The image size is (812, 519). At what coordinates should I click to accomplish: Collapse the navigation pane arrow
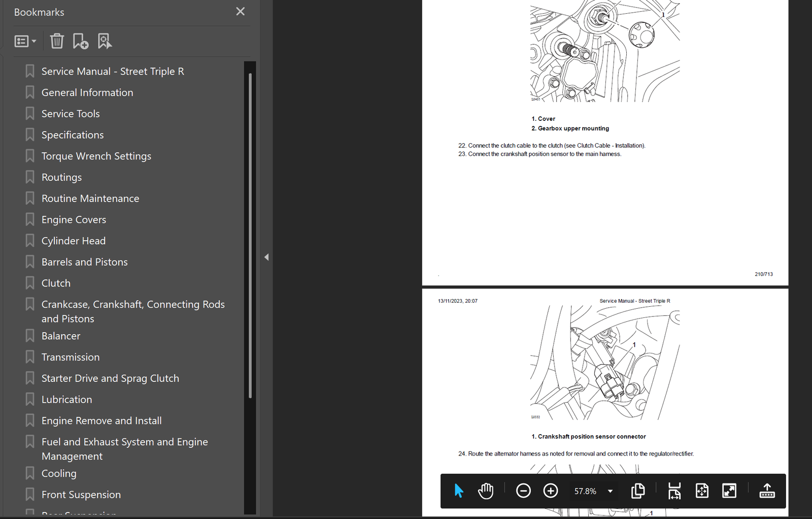(x=266, y=257)
